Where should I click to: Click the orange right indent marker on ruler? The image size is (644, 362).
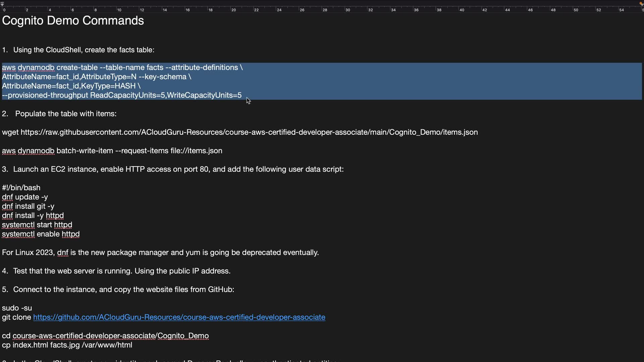click(x=641, y=4)
